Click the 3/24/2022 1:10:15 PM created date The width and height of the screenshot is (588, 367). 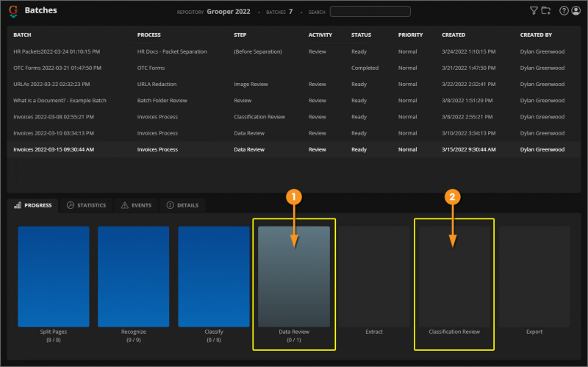(x=468, y=51)
